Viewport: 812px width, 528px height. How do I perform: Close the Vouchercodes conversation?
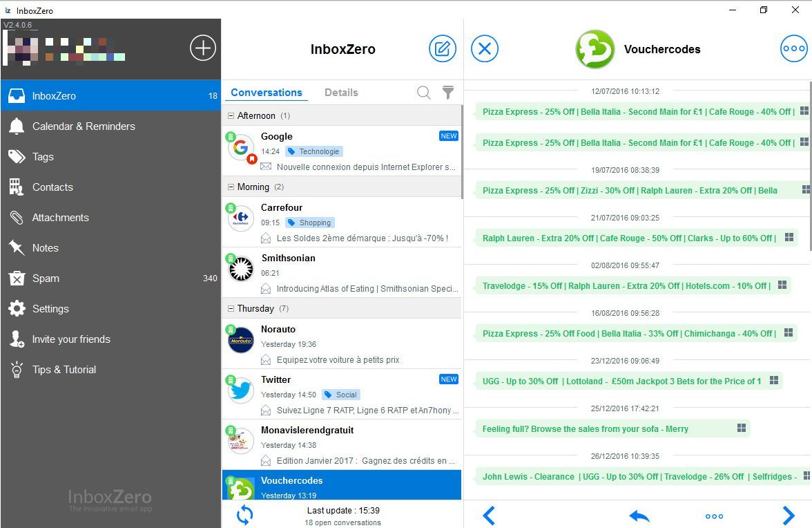click(x=485, y=48)
